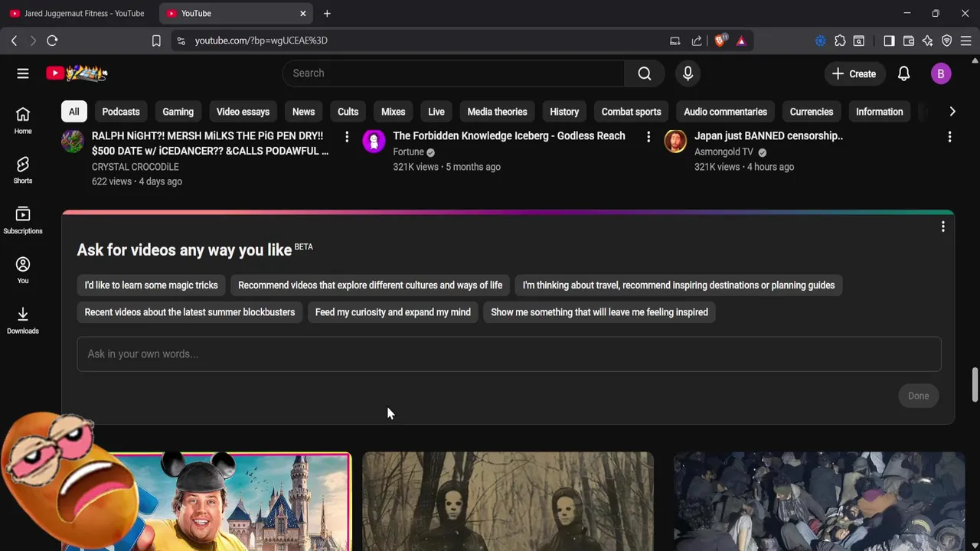Screen dimensions: 980x551
Task: Click the page vertical scrollbar thumb
Action: [x=975, y=384]
